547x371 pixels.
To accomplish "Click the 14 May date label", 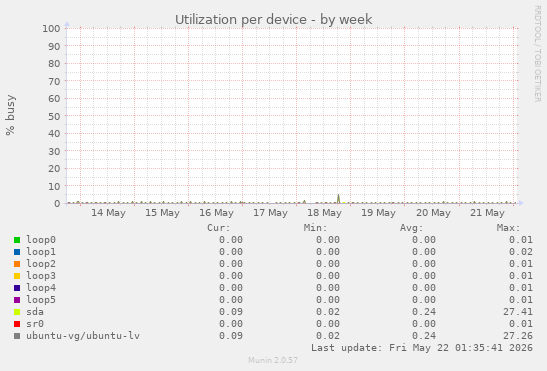I will pos(108,213).
